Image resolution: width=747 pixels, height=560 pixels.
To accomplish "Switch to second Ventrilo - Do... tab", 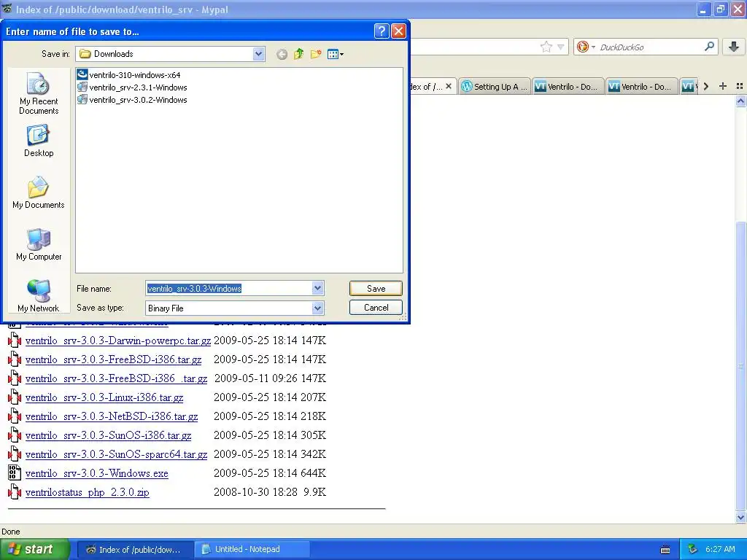I will click(x=642, y=86).
